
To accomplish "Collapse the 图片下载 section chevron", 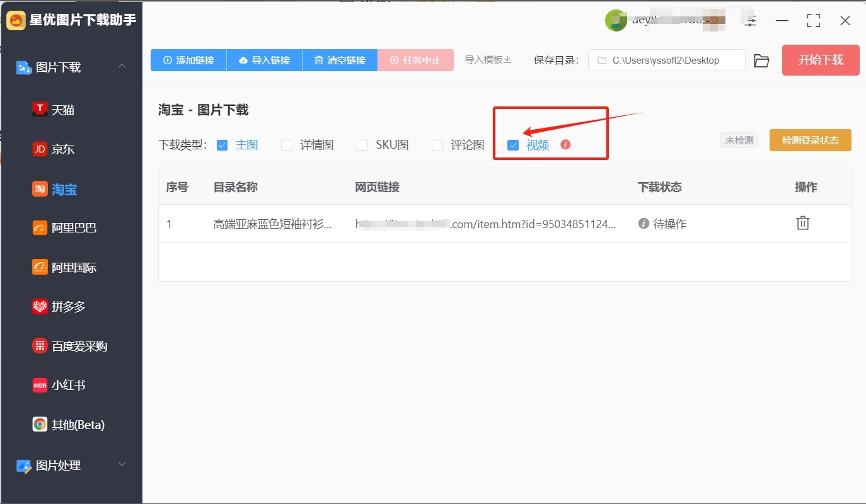I will coord(122,66).
